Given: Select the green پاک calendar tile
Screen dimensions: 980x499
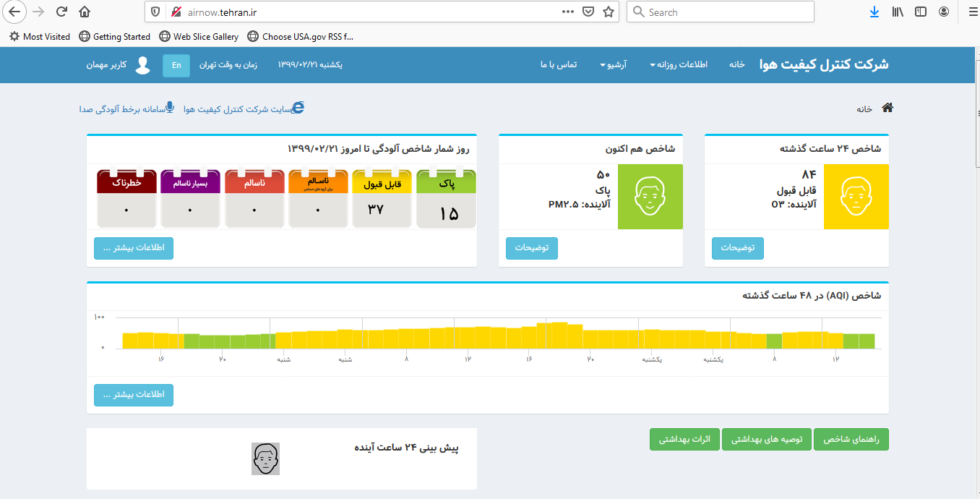Looking at the screenshot, I should [446, 199].
